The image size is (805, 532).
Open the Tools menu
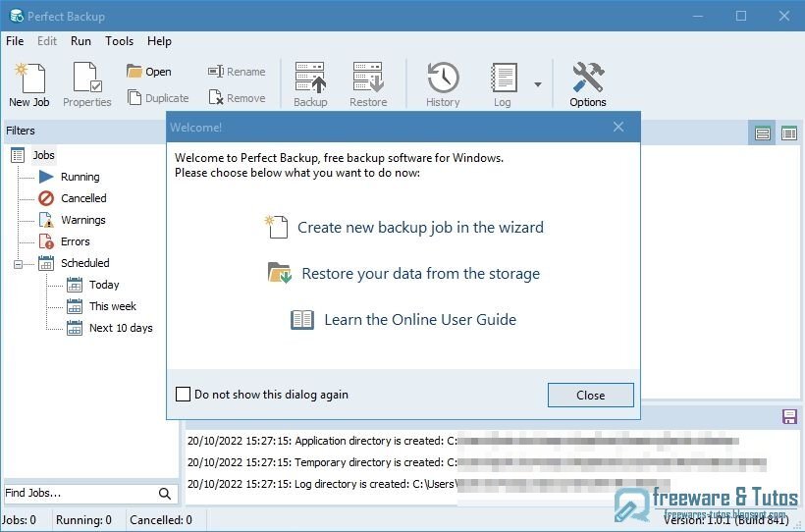coord(119,41)
